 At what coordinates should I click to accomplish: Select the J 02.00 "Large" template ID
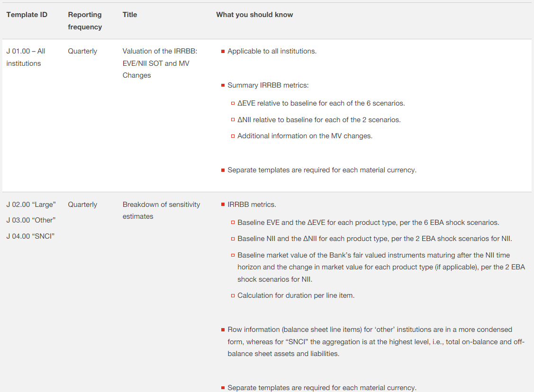click(x=31, y=205)
